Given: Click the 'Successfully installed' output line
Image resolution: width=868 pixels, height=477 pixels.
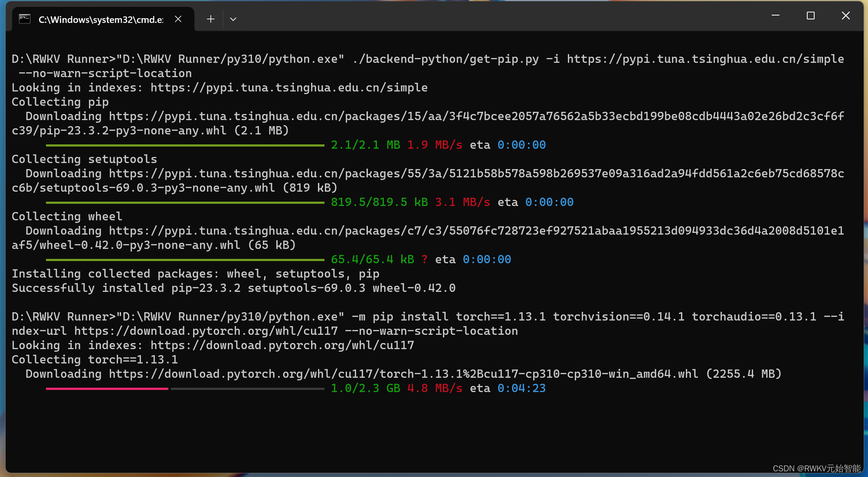Looking at the screenshot, I should 233,288.
